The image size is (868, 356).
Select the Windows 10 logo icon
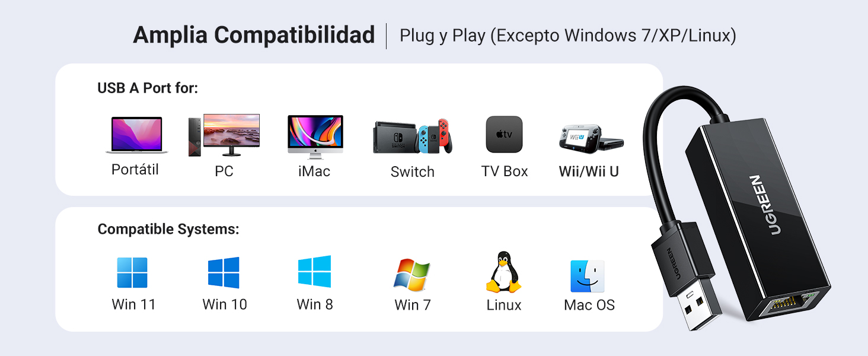224,273
